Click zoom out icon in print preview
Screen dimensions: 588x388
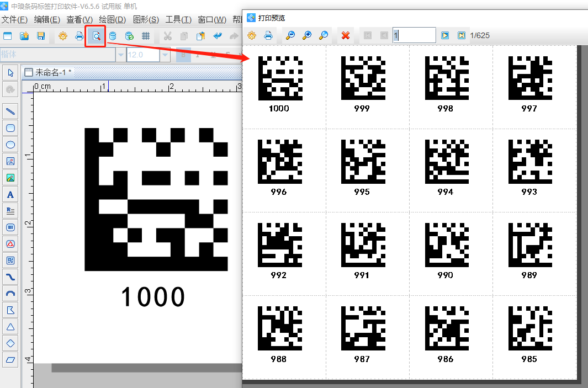[x=290, y=36]
